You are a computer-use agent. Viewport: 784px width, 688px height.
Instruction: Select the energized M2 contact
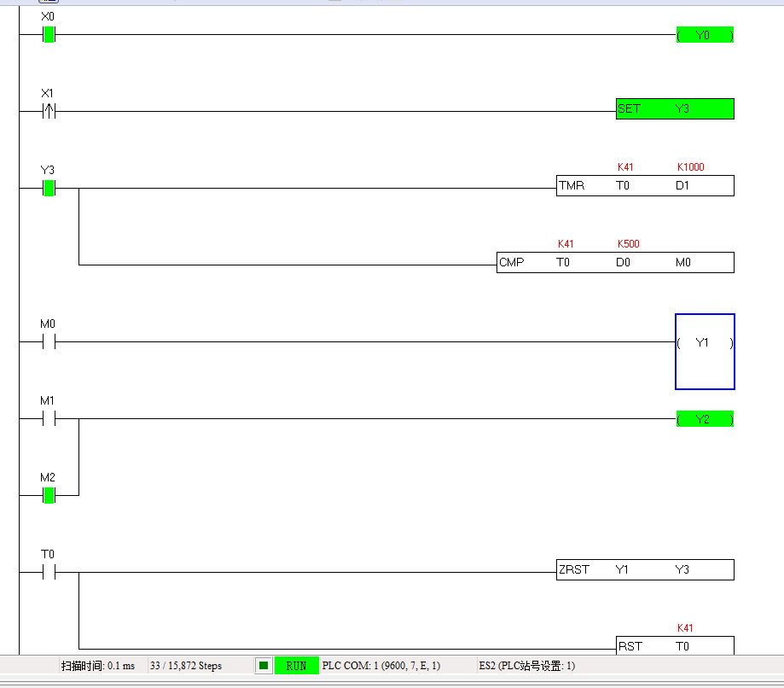49,496
